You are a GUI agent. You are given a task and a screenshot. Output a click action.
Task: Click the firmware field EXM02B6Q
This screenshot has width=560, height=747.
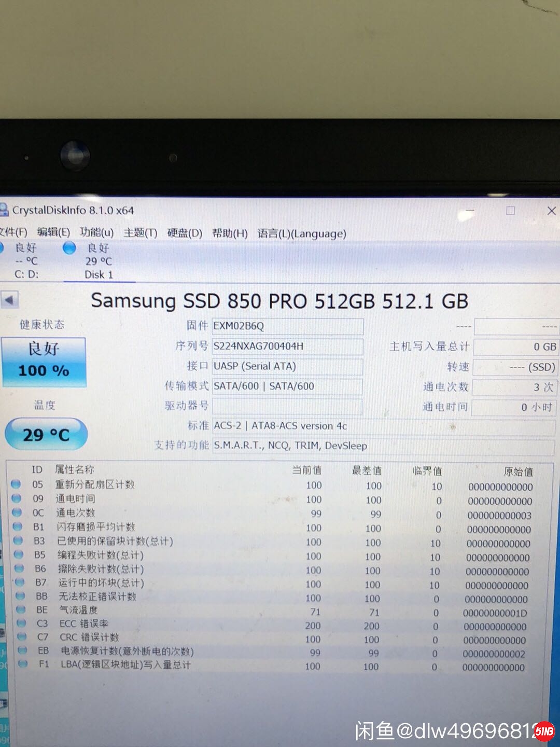pyautogui.click(x=288, y=326)
